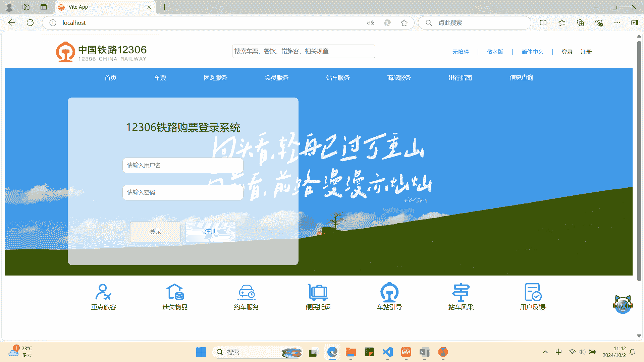Switch to 敬老版 senior version link

coord(495,52)
